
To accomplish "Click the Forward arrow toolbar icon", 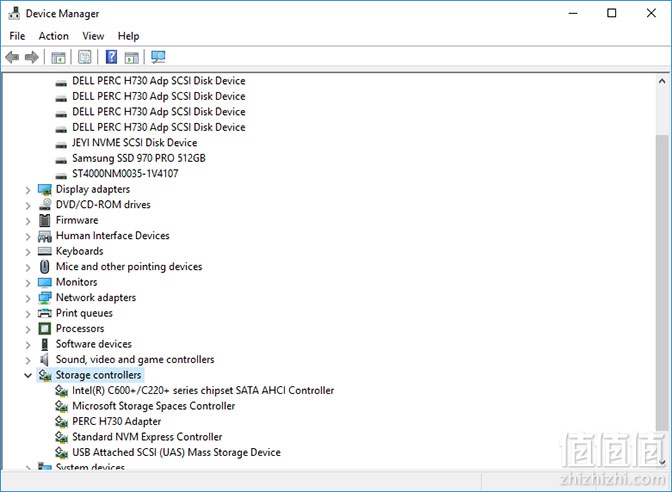I will [x=32, y=57].
